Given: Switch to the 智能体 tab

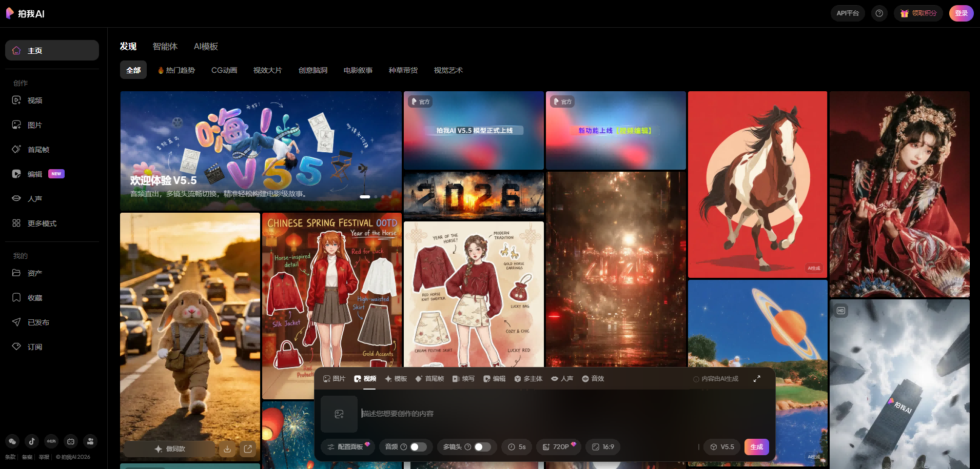Looking at the screenshot, I should point(165,47).
